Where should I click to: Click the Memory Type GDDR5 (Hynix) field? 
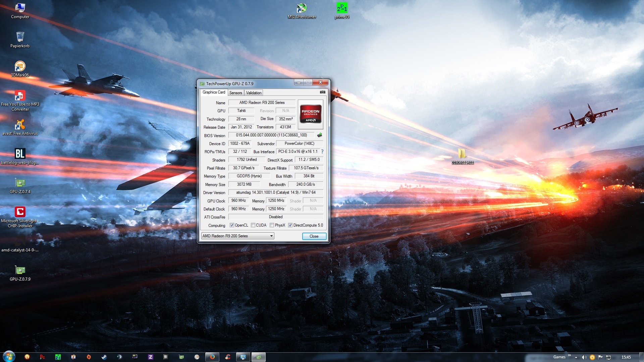[x=249, y=176]
